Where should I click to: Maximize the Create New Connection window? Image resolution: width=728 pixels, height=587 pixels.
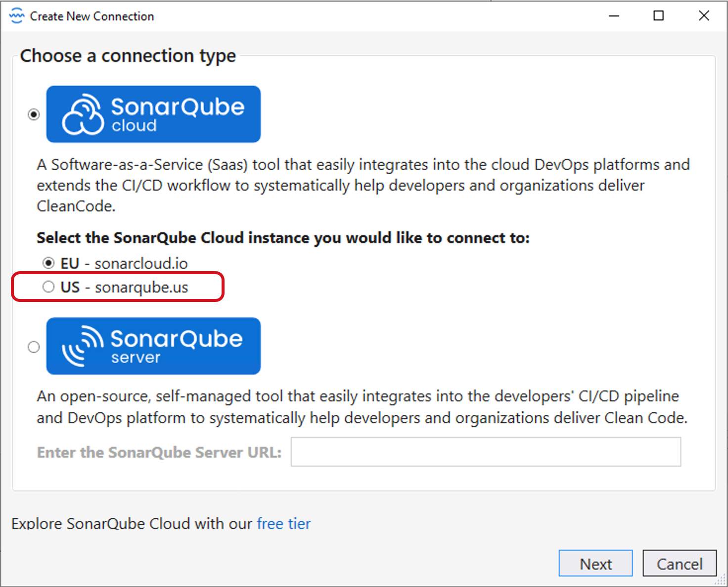coord(658,16)
